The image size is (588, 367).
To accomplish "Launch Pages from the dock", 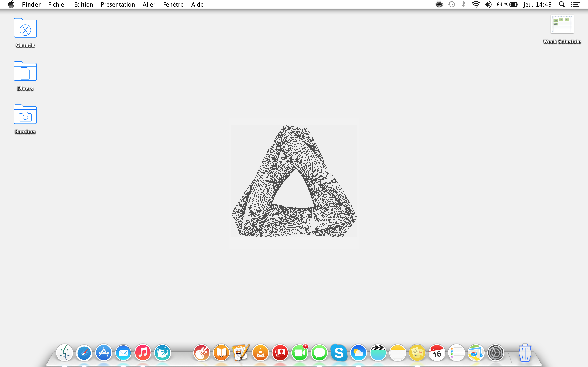I will click(241, 353).
